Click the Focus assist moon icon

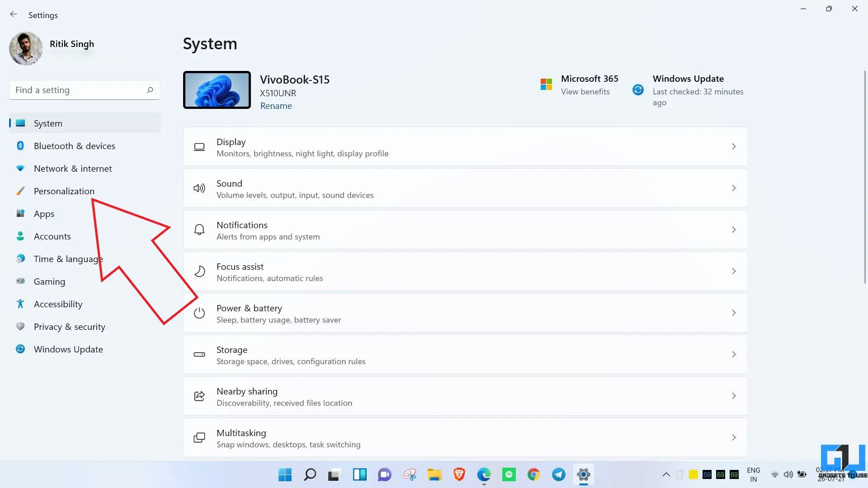(x=199, y=271)
